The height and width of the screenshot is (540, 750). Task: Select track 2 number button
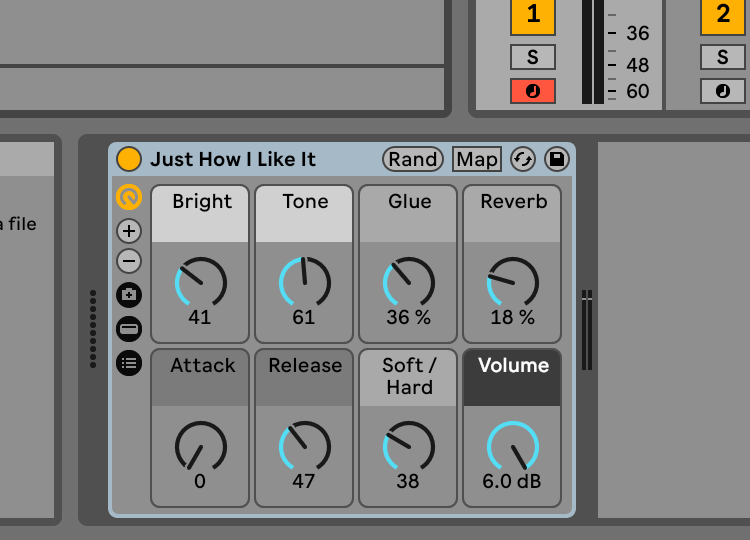point(722,15)
